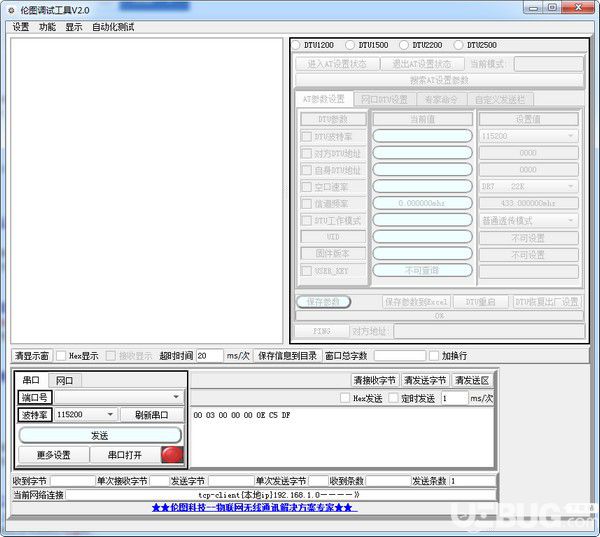This screenshot has width=600, height=537.
Task: Toggle the Hex显示 checkbox
Action: (x=61, y=356)
